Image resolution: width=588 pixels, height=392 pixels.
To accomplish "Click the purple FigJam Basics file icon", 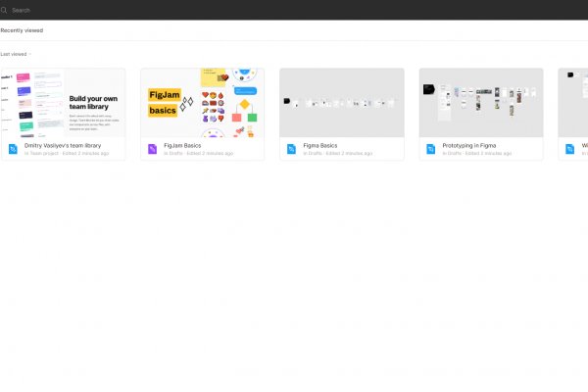I will tap(153, 149).
